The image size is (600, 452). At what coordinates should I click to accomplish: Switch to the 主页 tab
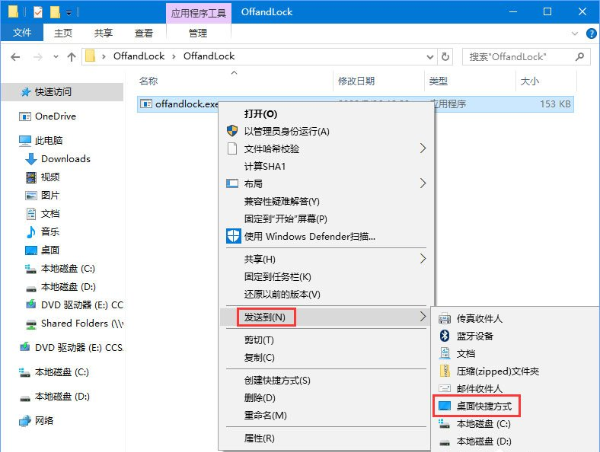(63, 33)
